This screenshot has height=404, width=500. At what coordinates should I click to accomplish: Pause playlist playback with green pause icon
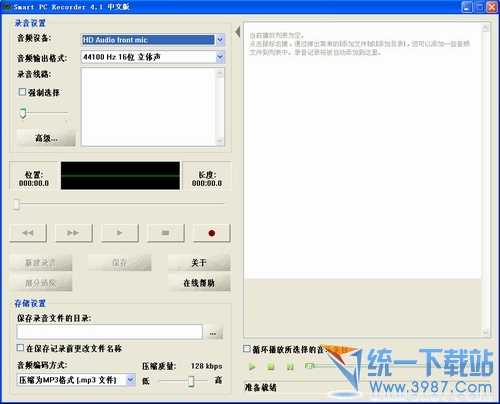click(x=290, y=367)
